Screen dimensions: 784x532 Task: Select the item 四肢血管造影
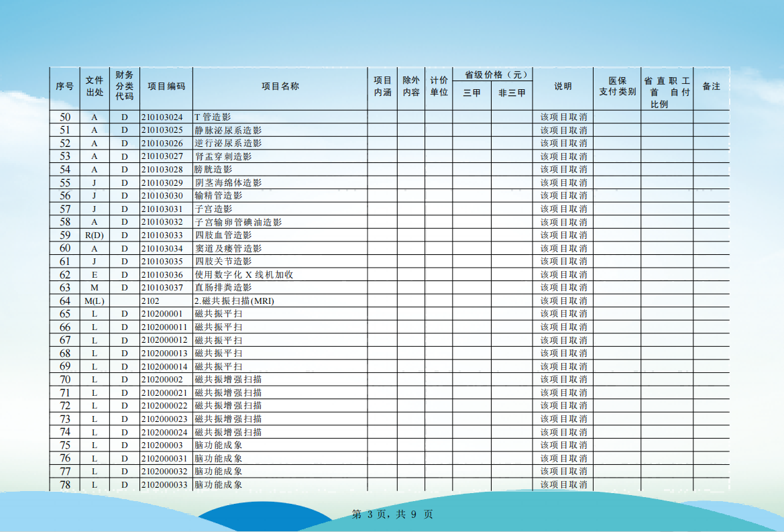[223, 235]
